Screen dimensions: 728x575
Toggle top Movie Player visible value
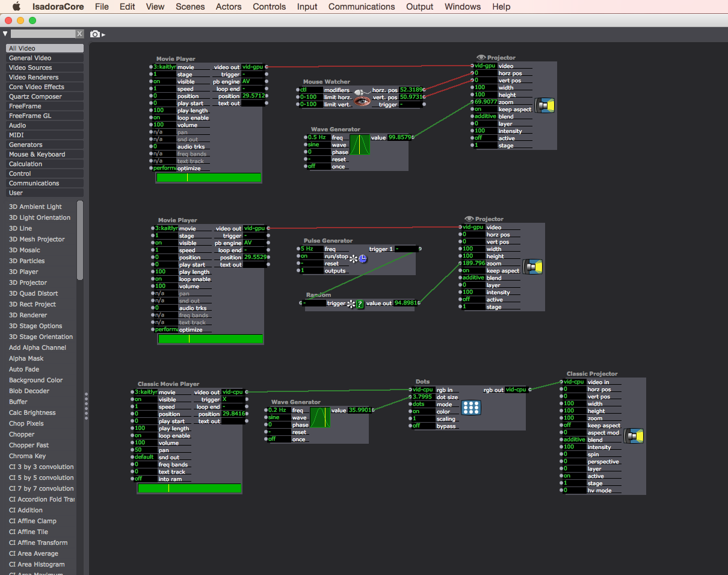click(164, 82)
